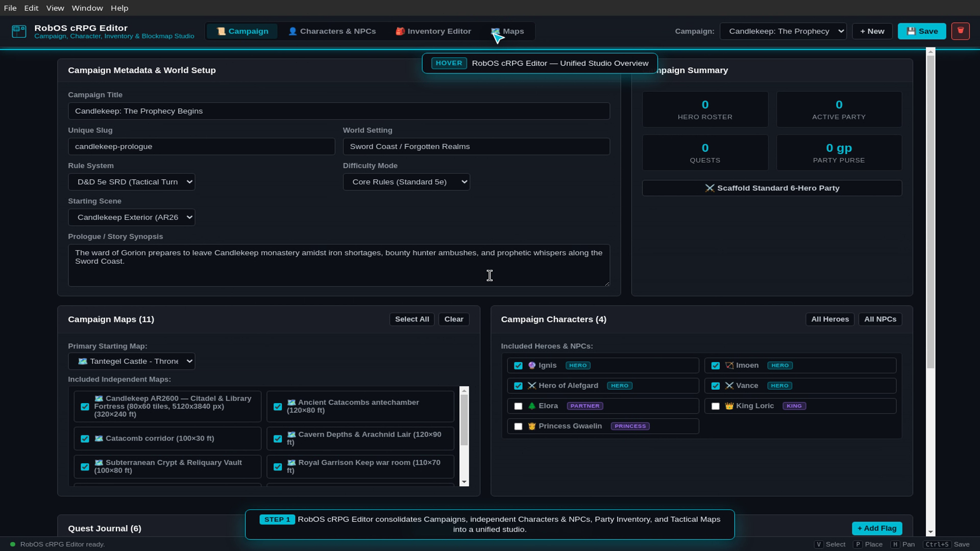Image resolution: width=980 pixels, height=551 pixels.
Task: Check the Princess Gwaelin checkbox
Action: click(x=518, y=427)
